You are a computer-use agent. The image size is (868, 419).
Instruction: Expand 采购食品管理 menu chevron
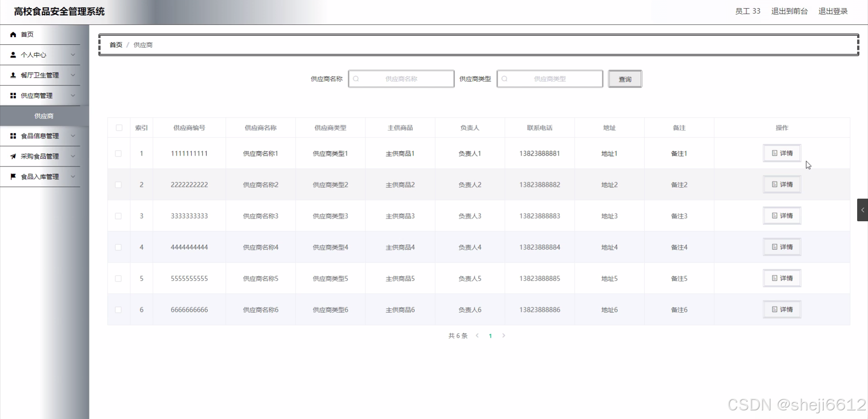[73, 156]
